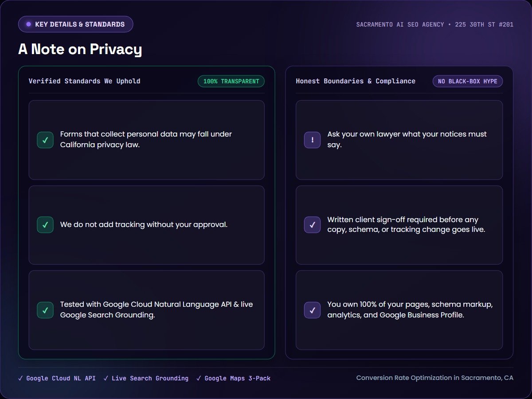Click the purple dot in Key Details badge
Screen dimensions: 532x399
(29, 24)
